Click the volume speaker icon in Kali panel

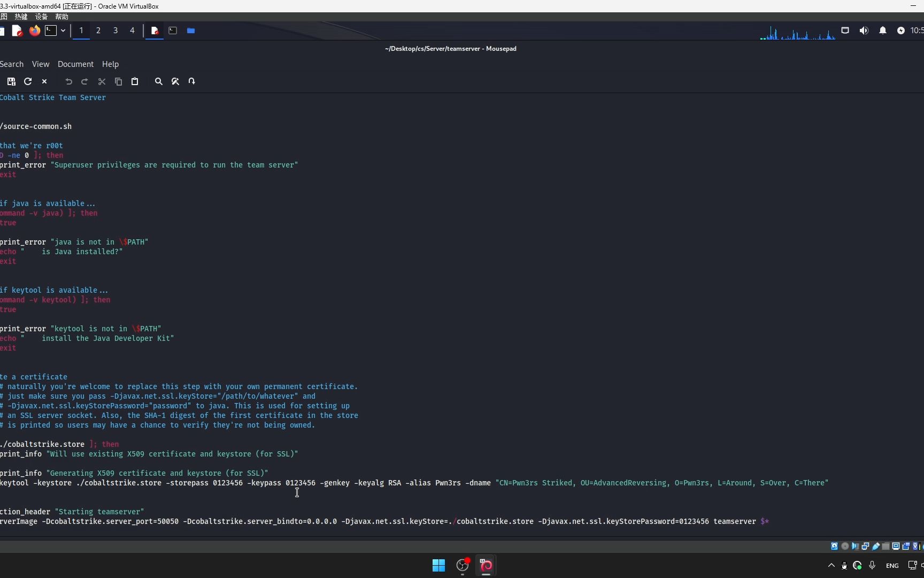[x=864, y=31]
